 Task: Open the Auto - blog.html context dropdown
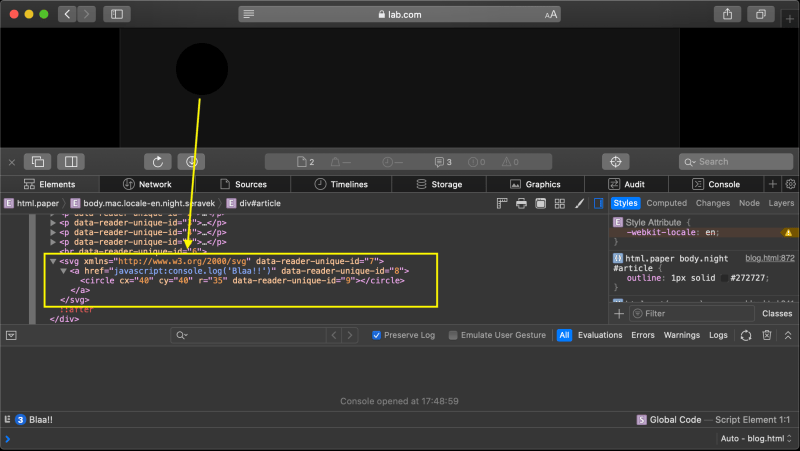(756, 439)
